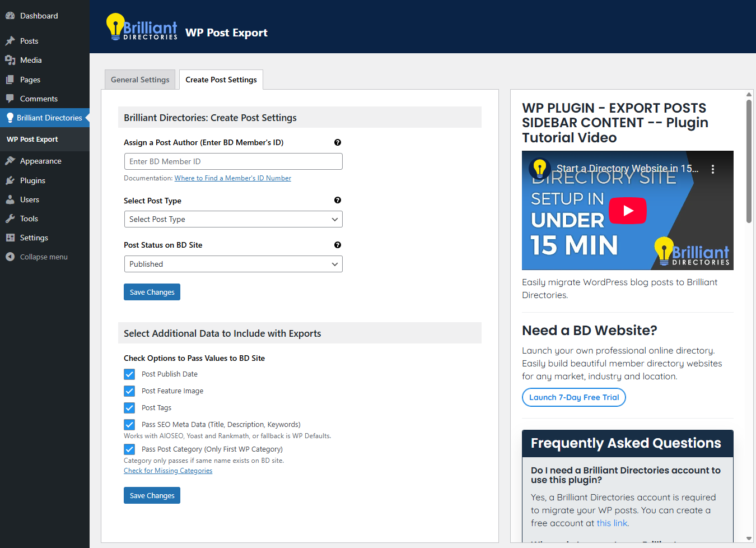Uncheck Post Tags option
Viewport: 756px width, 548px height.
pos(129,408)
